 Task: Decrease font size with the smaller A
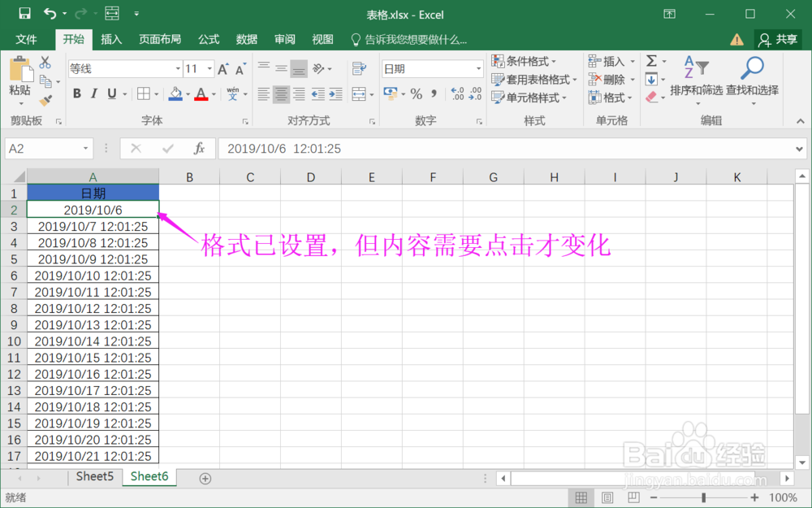pos(240,69)
